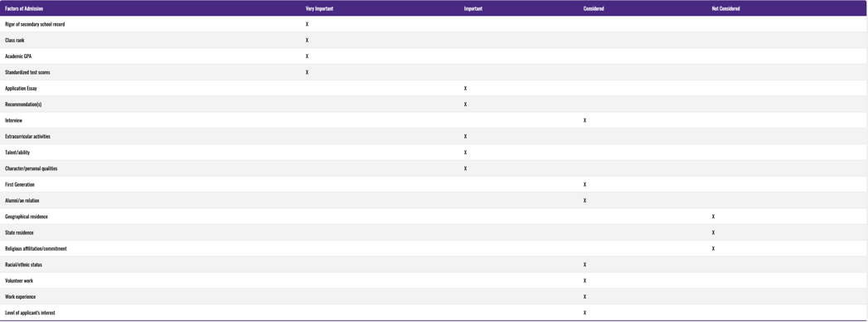
Task: Click the X mark in Racial/ethnic status row
Action: point(584,266)
